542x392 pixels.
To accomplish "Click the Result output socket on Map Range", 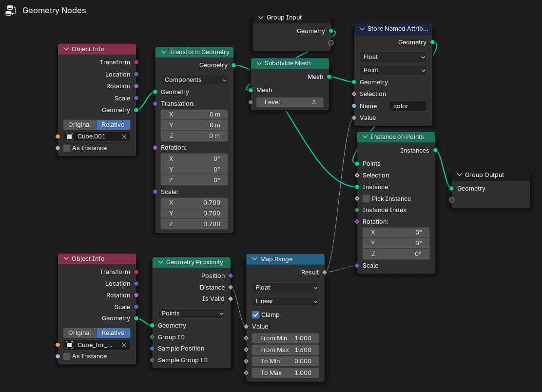I will point(325,273).
